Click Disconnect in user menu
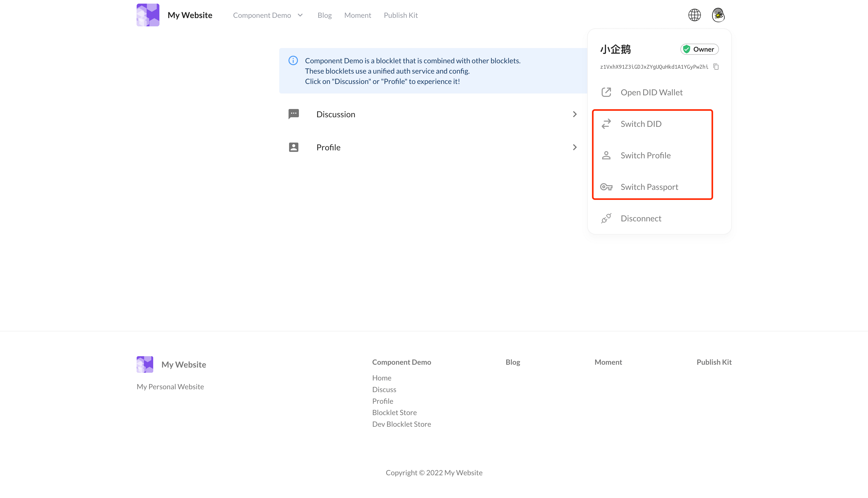 coord(641,218)
